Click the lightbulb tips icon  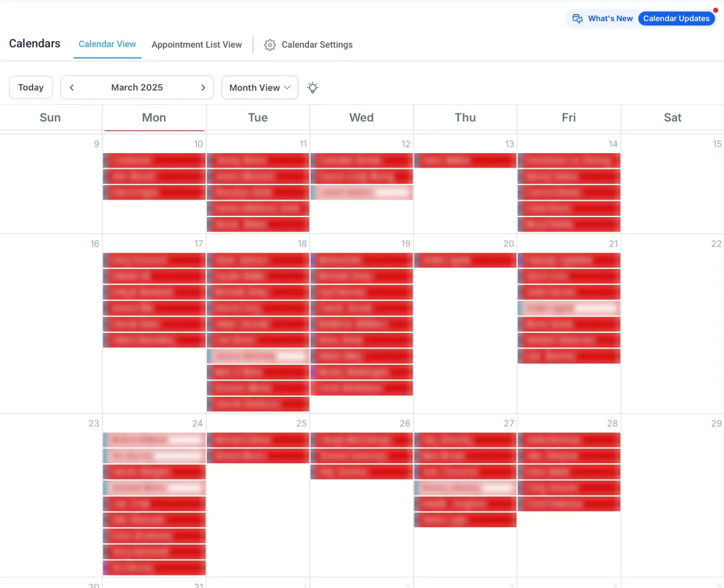[313, 87]
